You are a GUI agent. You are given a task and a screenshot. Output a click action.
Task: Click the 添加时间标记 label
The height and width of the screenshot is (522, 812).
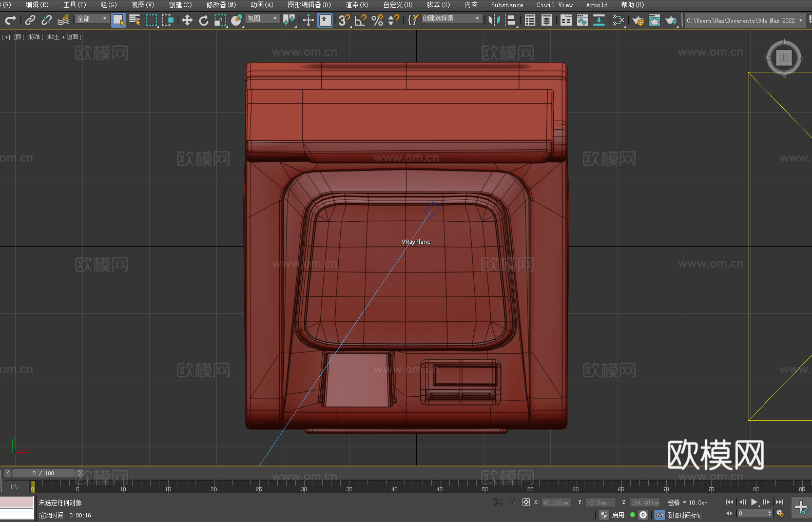click(684, 515)
